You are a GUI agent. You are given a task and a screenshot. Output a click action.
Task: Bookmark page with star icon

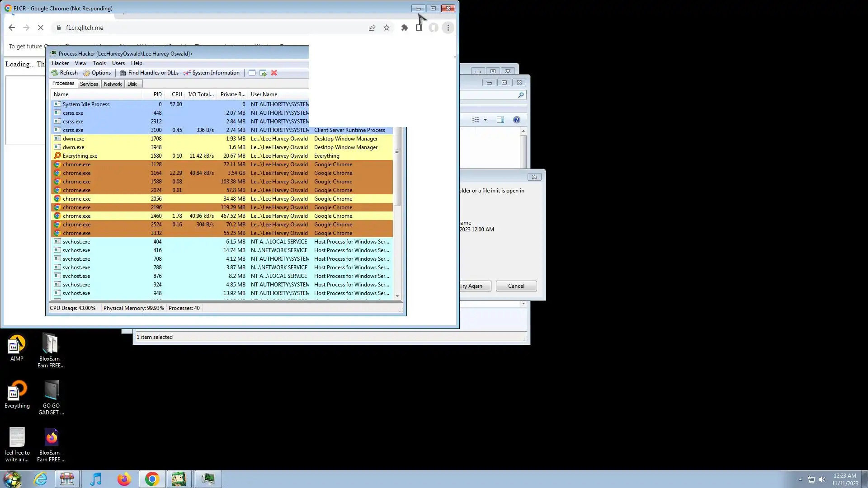click(x=387, y=28)
